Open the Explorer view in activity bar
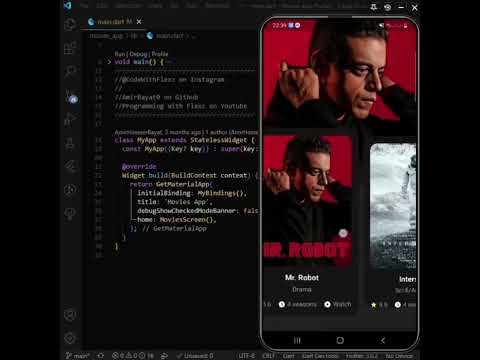Image resolution: width=480 pixels, height=360 pixels. (x=70, y=24)
